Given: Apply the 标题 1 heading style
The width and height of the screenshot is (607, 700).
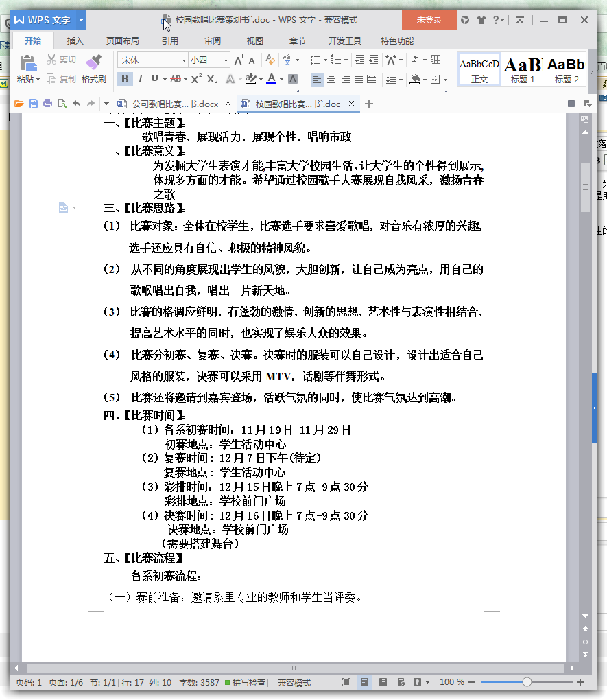Looking at the screenshot, I should pyautogui.click(x=523, y=70).
